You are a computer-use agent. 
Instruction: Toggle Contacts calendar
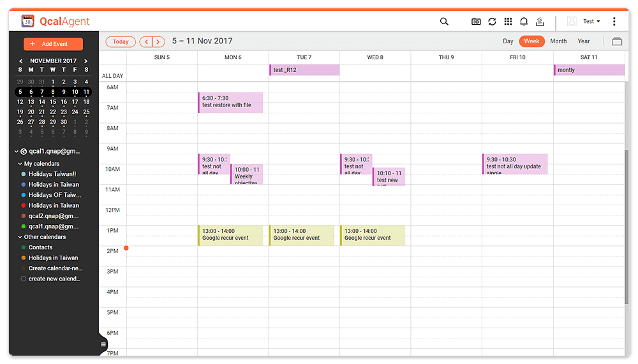23,247
